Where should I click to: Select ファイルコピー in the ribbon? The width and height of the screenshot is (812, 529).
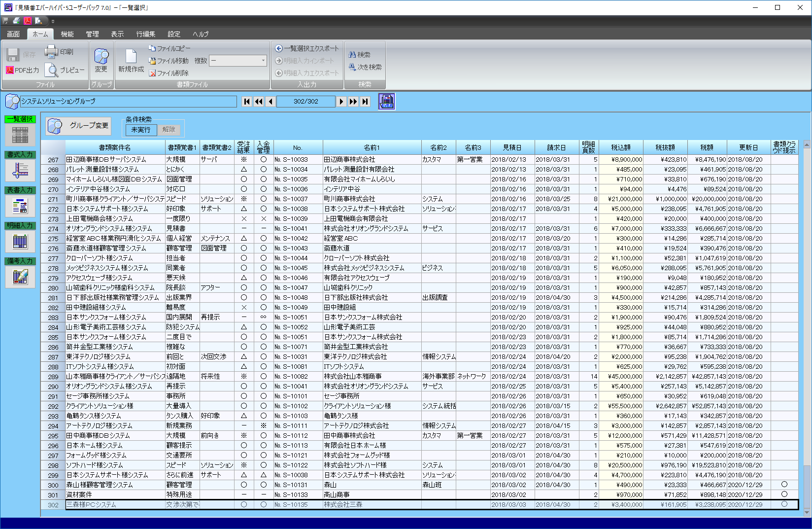tap(169, 48)
